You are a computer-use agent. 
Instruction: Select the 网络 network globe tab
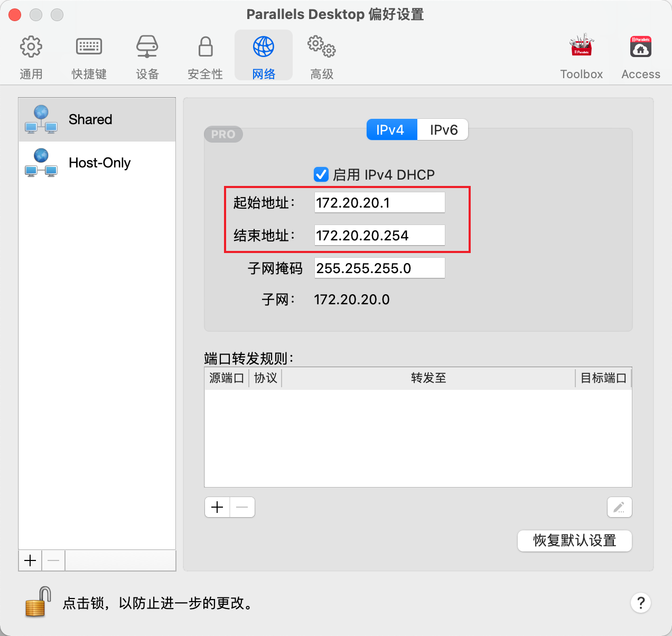(x=264, y=55)
